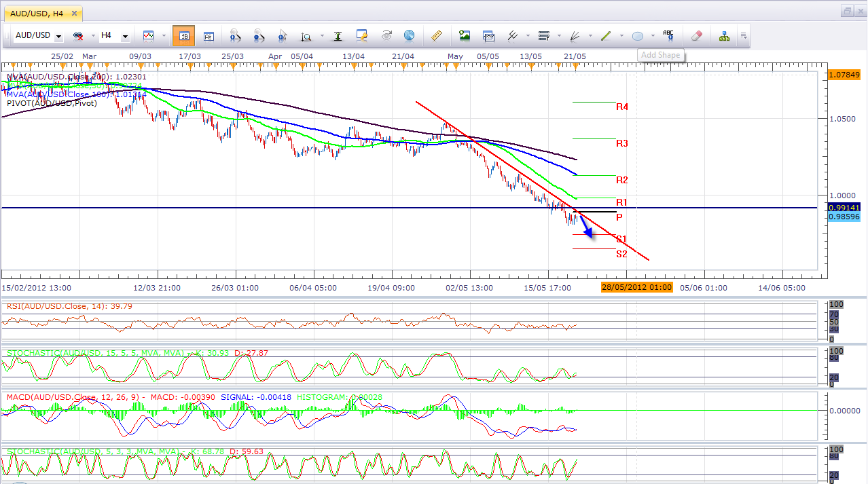
Task: Click the 1.0500 price axis value
Action: click(x=843, y=119)
